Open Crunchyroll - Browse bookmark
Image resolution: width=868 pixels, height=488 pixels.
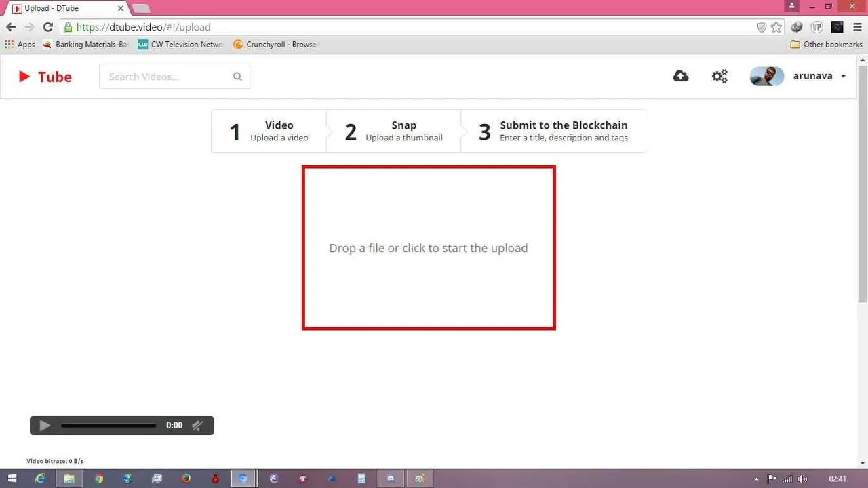(275, 45)
